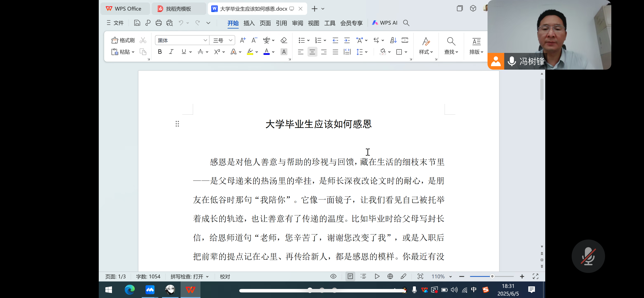The image size is (644, 298).
Task: Click the zoom slider handle
Action: 492,276
